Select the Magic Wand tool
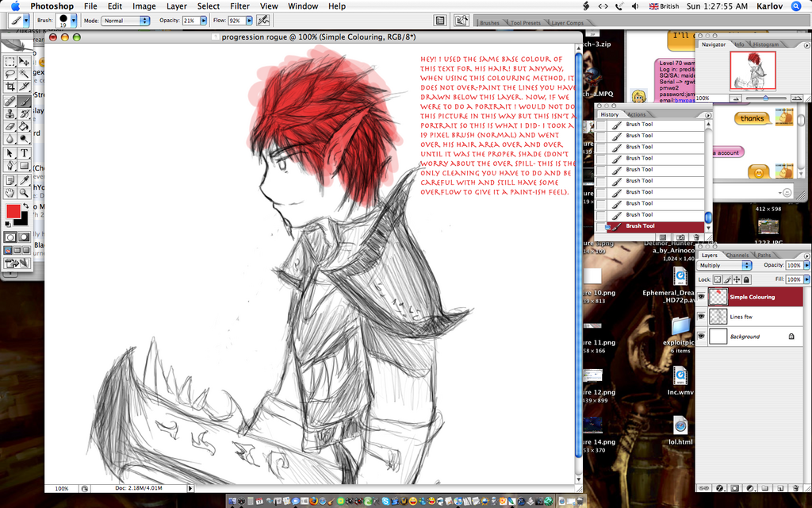The height and width of the screenshot is (508, 812). [x=24, y=74]
